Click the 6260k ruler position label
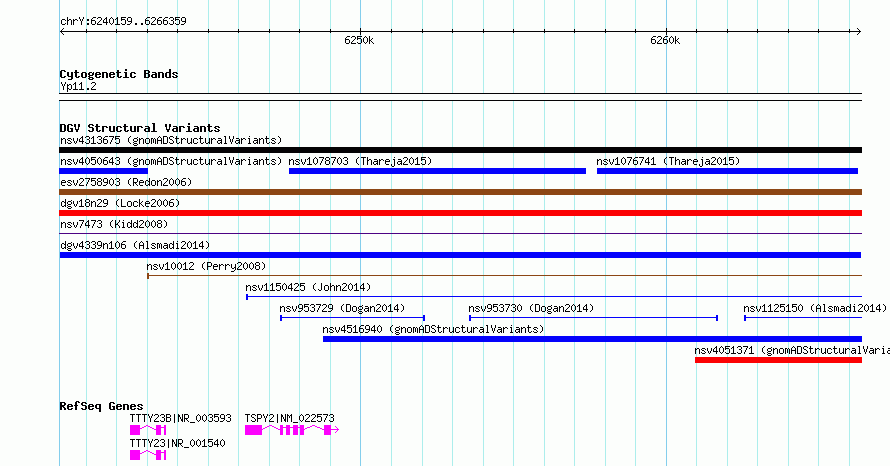The width and height of the screenshot is (890, 466). (665, 40)
